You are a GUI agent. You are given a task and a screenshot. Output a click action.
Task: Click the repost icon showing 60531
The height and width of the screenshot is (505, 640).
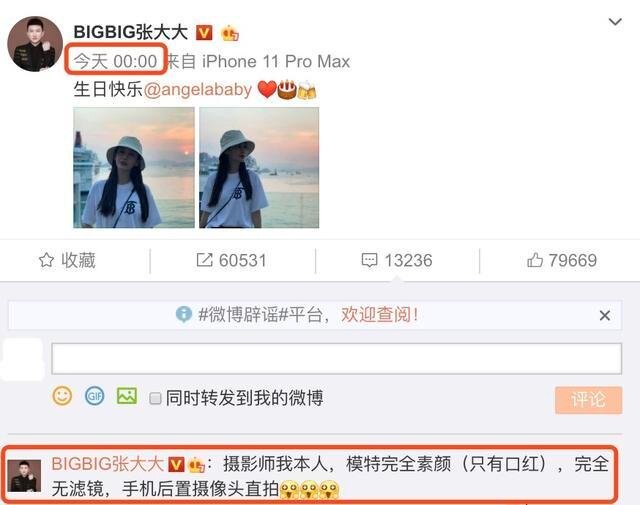204,260
